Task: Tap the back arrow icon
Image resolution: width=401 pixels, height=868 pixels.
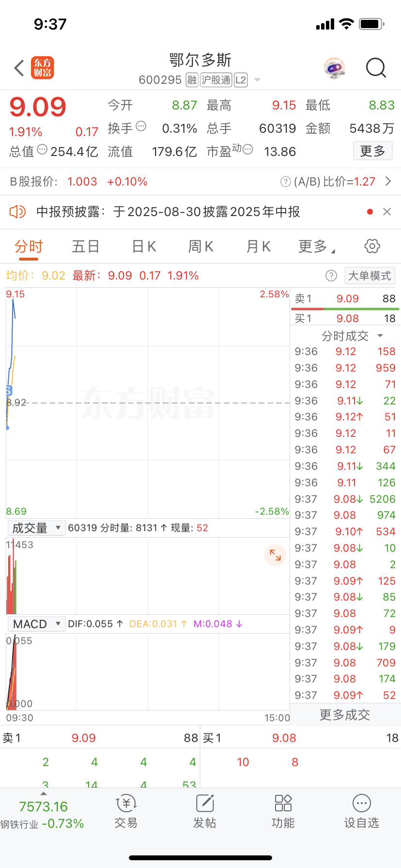Action: pos(19,68)
